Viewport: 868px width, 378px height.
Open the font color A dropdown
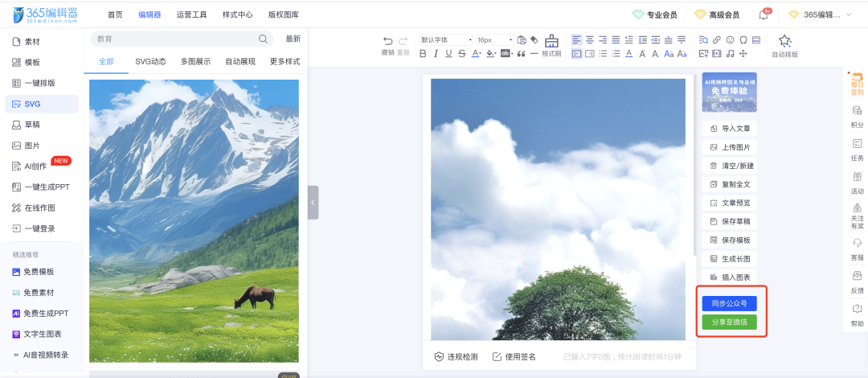pyautogui.click(x=476, y=54)
